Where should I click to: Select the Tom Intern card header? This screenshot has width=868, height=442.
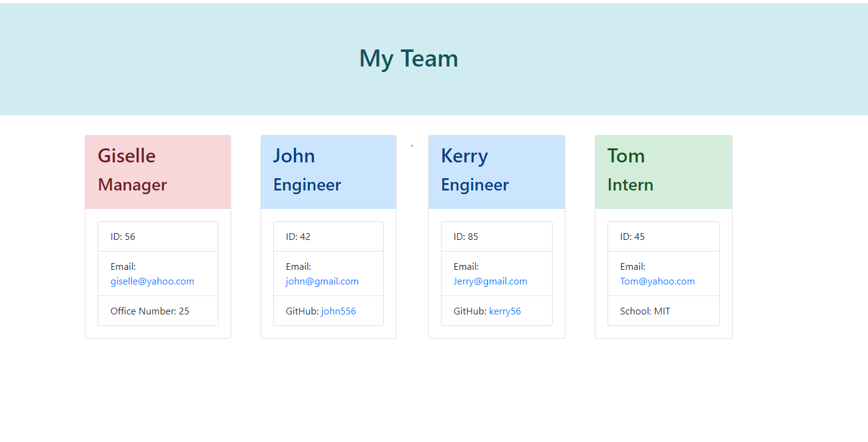[x=663, y=172]
